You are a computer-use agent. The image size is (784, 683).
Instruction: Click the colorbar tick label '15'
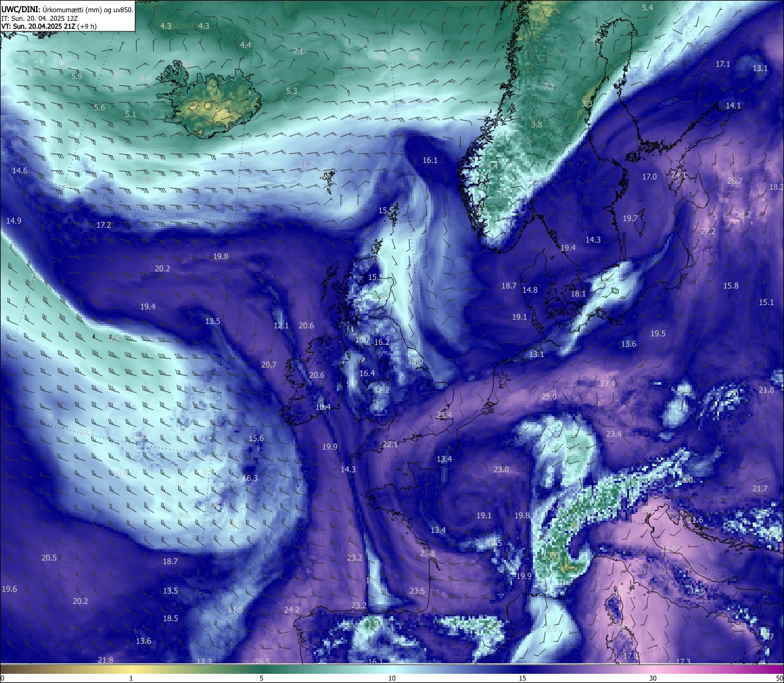coord(522,678)
